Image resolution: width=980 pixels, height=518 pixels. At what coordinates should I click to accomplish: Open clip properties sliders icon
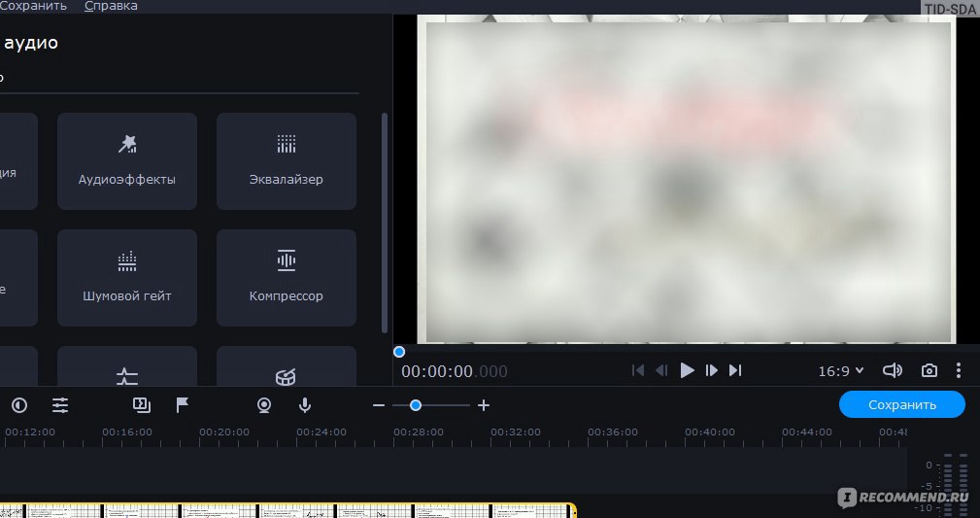[x=60, y=405]
